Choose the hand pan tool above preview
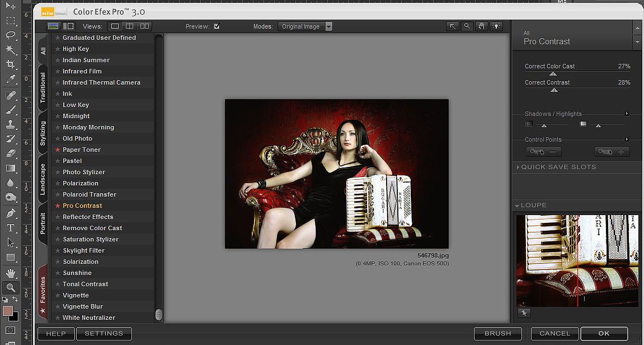 tap(482, 26)
